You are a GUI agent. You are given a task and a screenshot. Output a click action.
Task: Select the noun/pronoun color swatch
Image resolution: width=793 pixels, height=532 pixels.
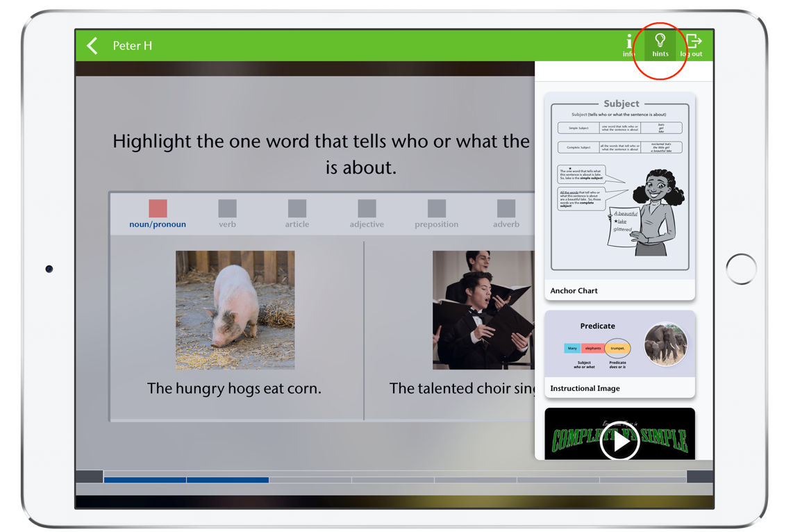point(158,208)
